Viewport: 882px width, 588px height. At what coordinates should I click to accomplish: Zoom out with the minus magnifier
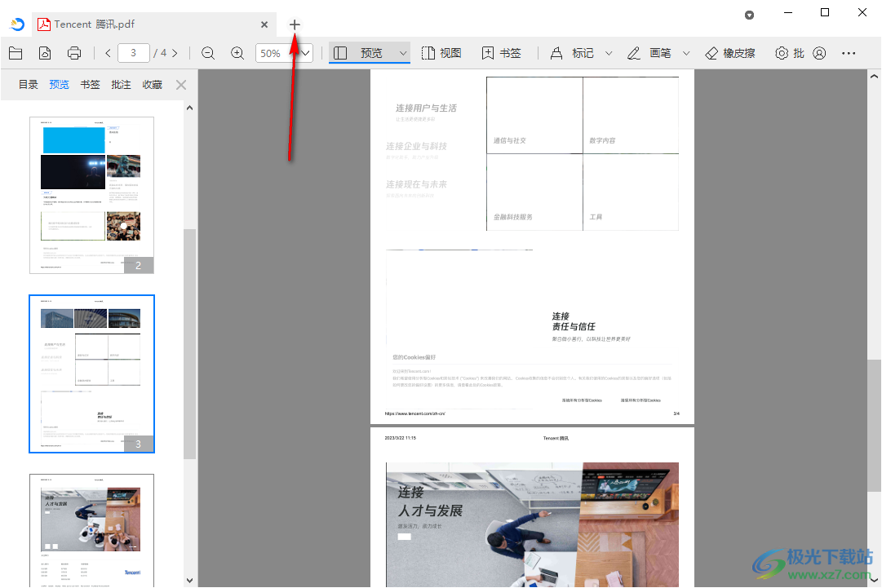(x=208, y=53)
